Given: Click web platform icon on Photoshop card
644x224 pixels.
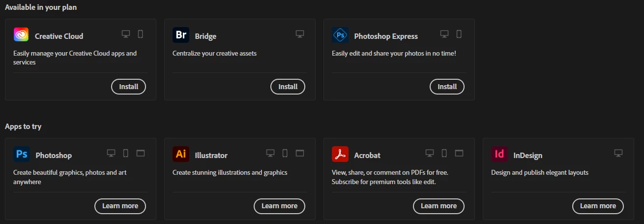Looking at the screenshot, I should coord(141,153).
